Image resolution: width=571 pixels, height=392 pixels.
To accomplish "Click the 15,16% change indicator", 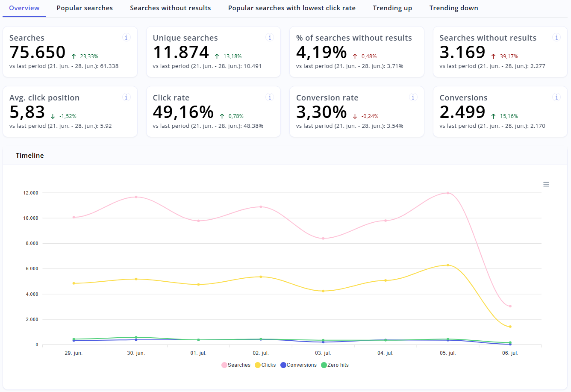I will [505, 116].
